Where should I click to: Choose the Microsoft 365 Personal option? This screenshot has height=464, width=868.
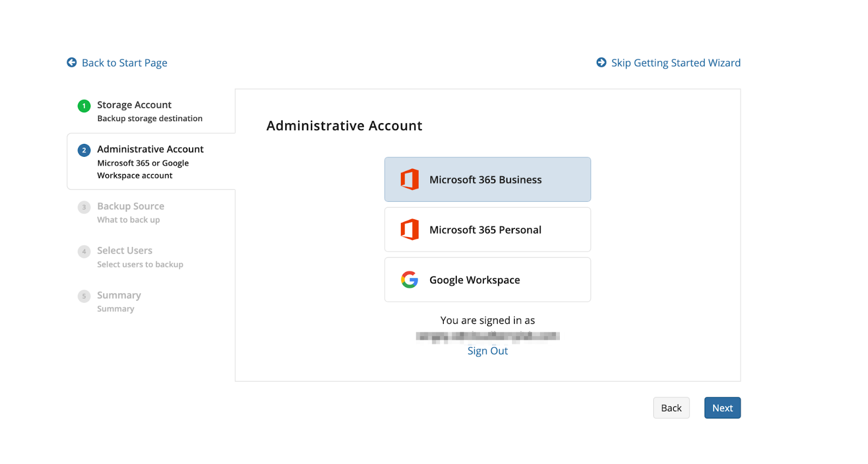point(488,230)
